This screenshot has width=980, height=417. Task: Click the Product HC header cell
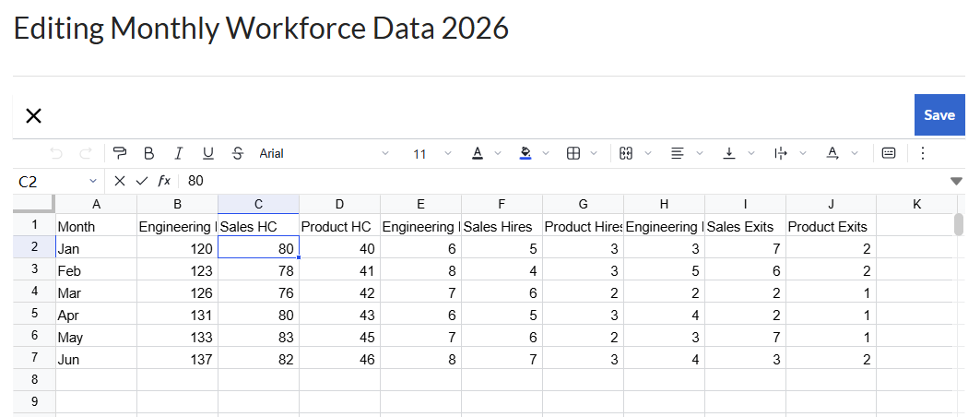click(x=339, y=226)
